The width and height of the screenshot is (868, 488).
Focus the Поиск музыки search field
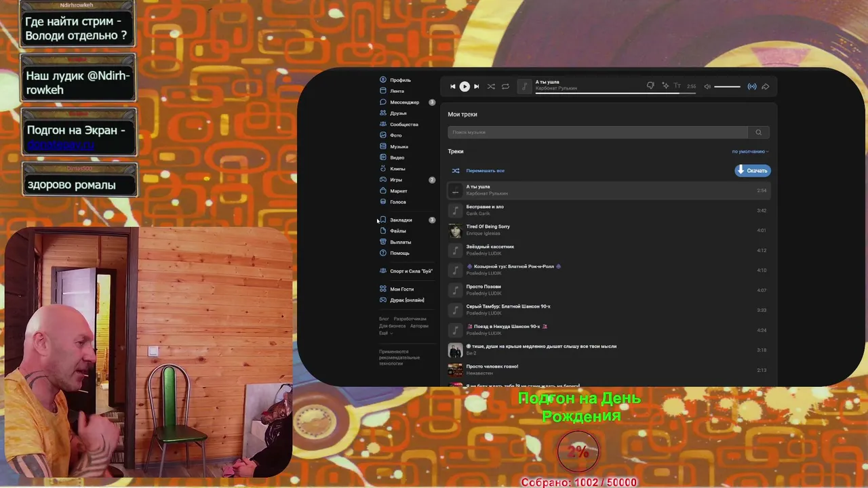tap(597, 132)
